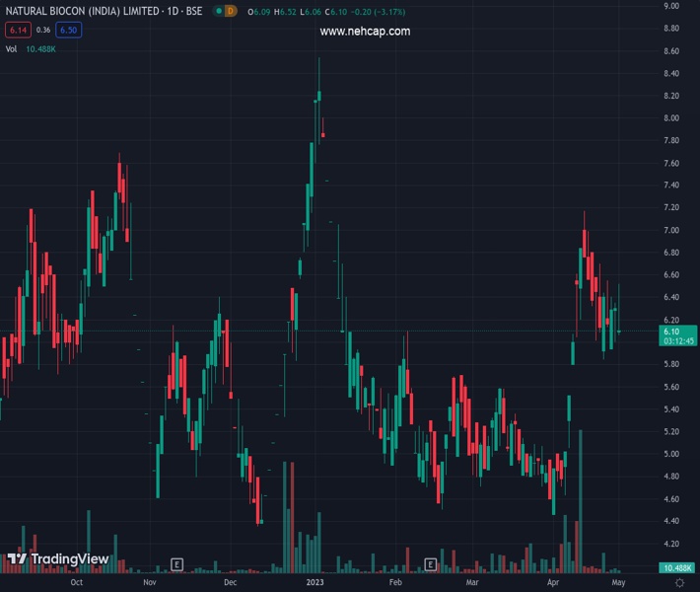Click the blue 6.50 buy price button
The image size is (700, 592).
(x=68, y=31)
